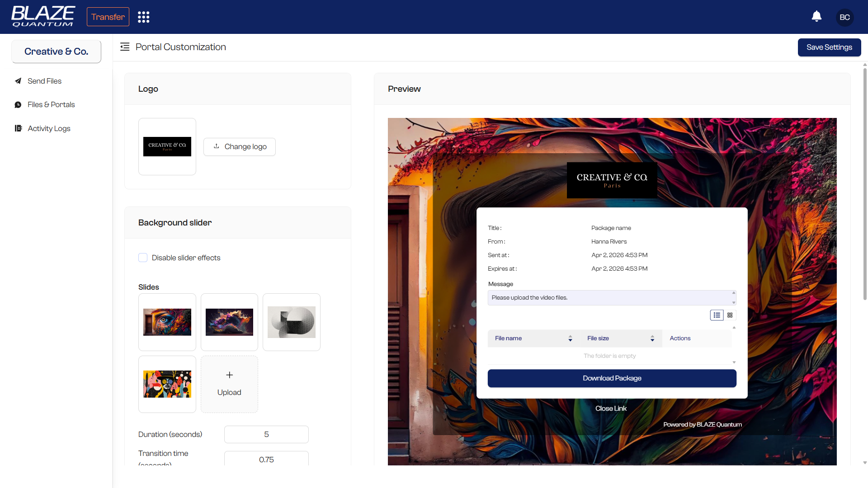
Task: Sort by File name column arrows
Action: point(570,338)
